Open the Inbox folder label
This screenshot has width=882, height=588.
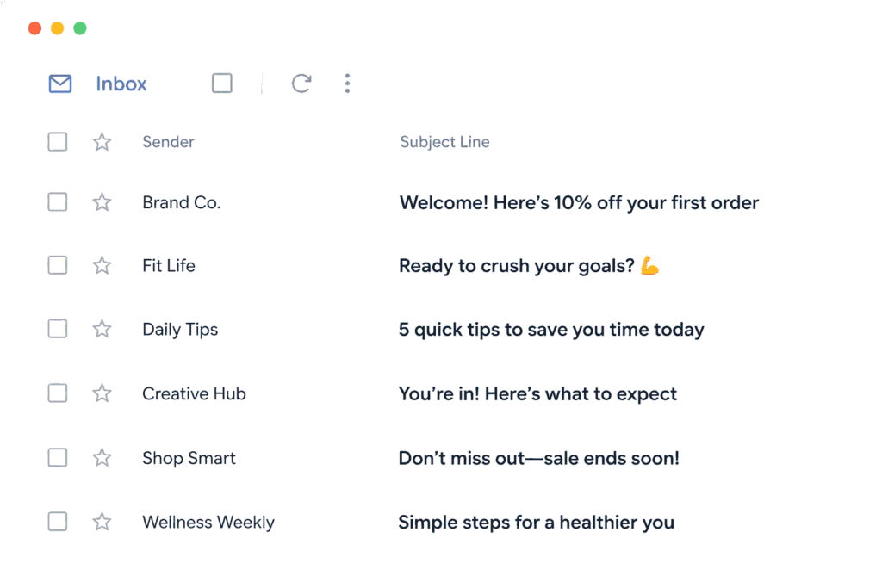point(121,84)
